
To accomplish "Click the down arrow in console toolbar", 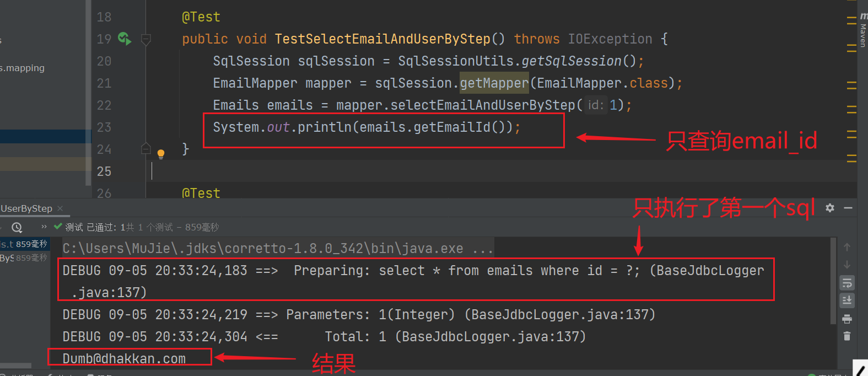I will [x=847, y=265].
